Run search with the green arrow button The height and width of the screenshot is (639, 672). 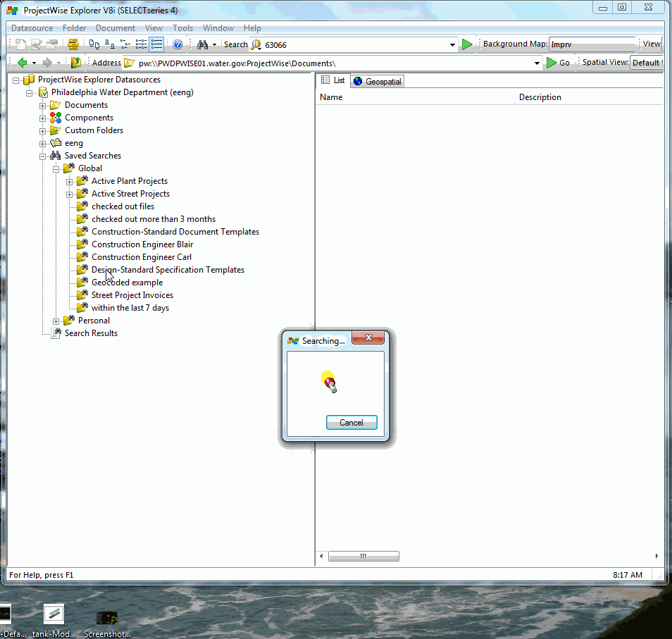point(467,44)
